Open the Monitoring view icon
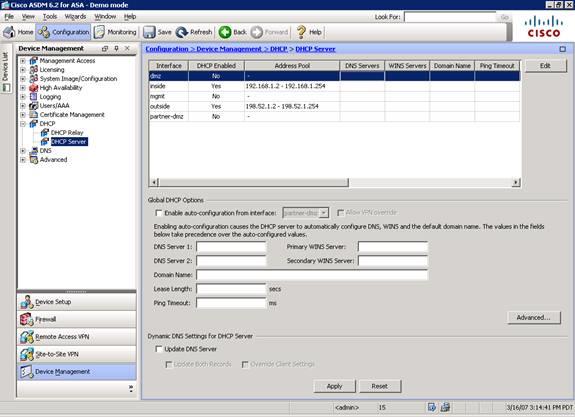The width and height of the screenshot is (575, 417). pyautogui.click(x=99, y=32)
